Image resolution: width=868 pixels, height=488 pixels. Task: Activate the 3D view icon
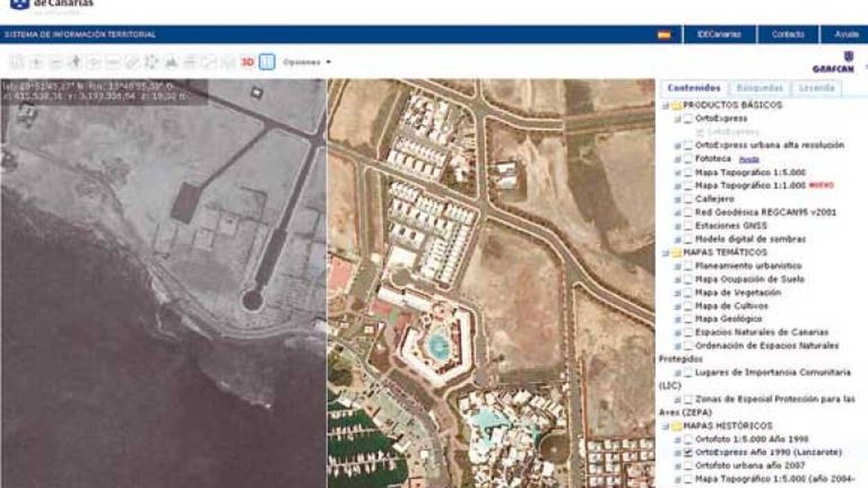(x=247, y=62)
